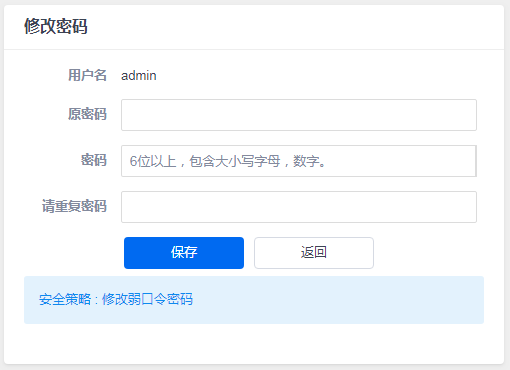510x370 pixels.
Task: Click the placeholder hint 6位以上，包含大小写字母
Action: coord(205,161)
